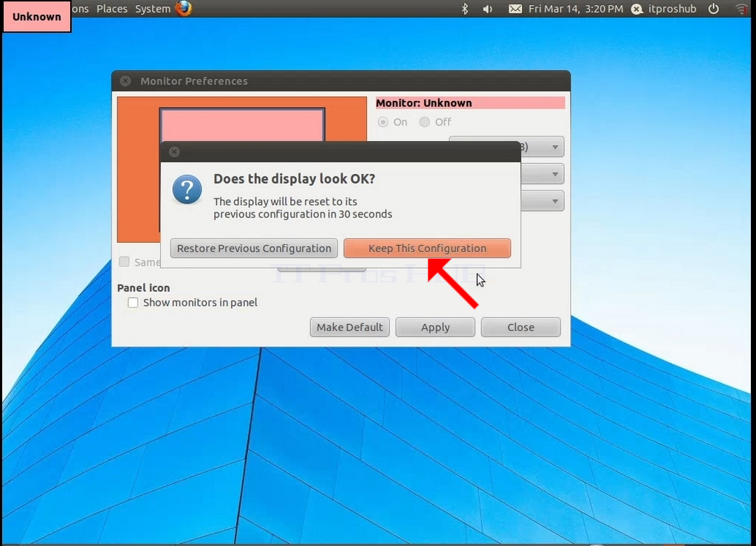The height and width of the screenshot is (546, 756).
Task: Click the pink monitor preview rectangle
Action: click(242, 125)
